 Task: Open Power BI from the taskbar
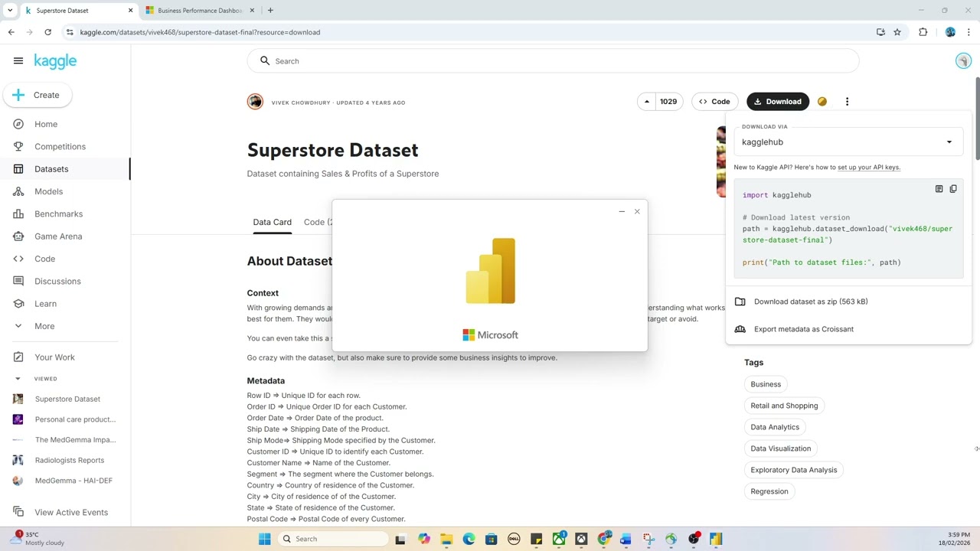pyautogui.click(x=716, y=539)
